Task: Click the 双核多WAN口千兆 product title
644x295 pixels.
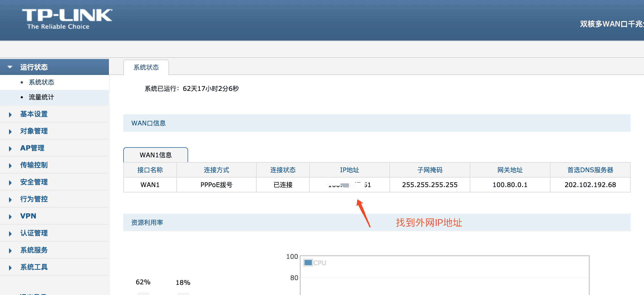Action: point(612,24)
